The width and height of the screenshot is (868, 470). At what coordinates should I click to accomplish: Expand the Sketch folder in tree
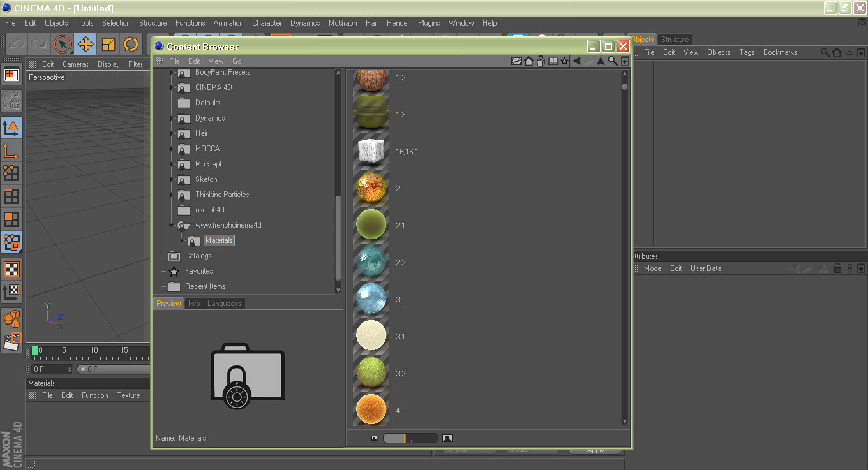pyautogui.click(x=172, y=179)
